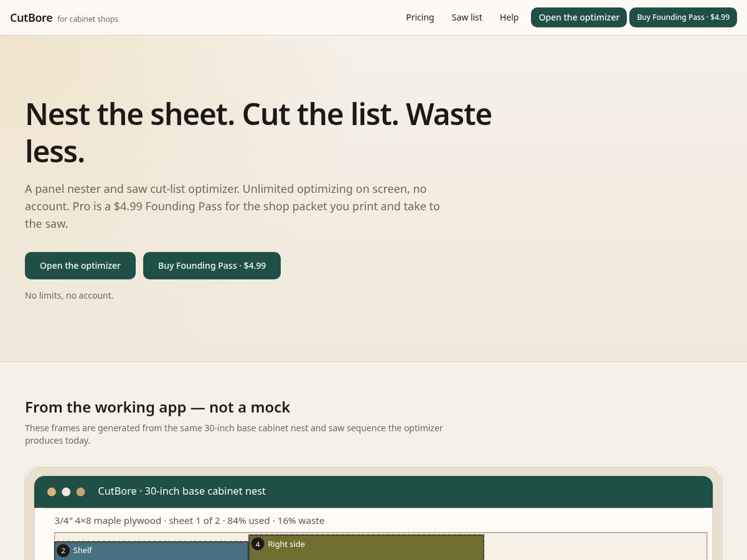Click the 'These frames are generated' description text
Screen dimensions: 747x560
click(233, 434)
